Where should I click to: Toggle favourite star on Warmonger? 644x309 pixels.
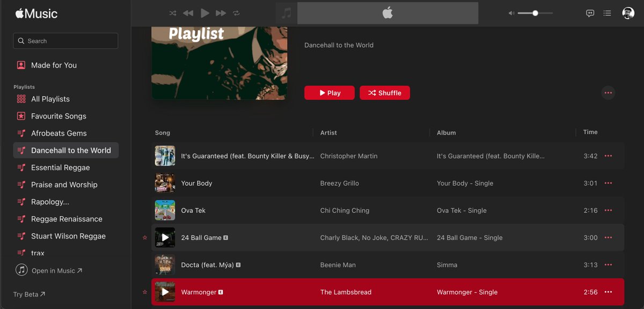pyautogui.click(x=144, y=292)
